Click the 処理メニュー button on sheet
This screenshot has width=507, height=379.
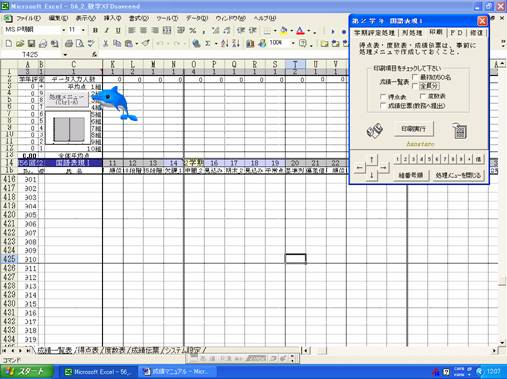click(x=67, y=99)
